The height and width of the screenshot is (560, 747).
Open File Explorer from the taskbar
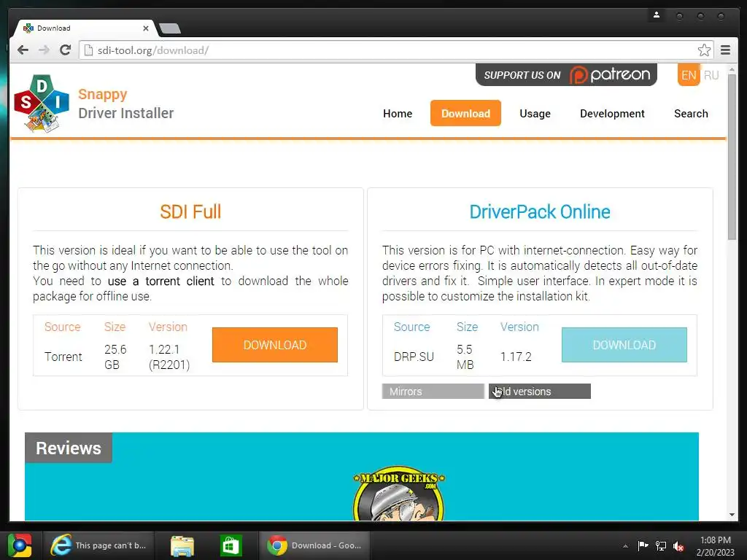[x=182, y=545]
